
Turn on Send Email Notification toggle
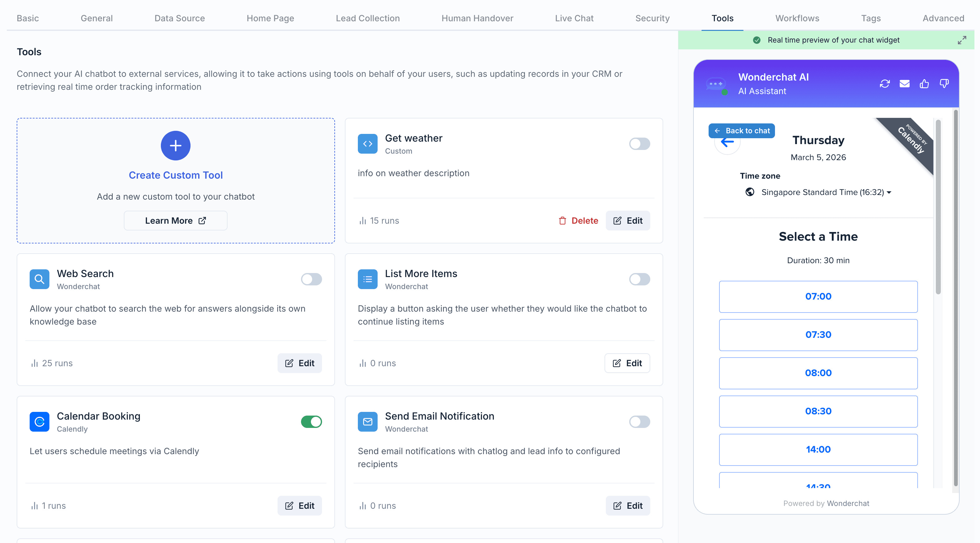click(x=639, y=422)
